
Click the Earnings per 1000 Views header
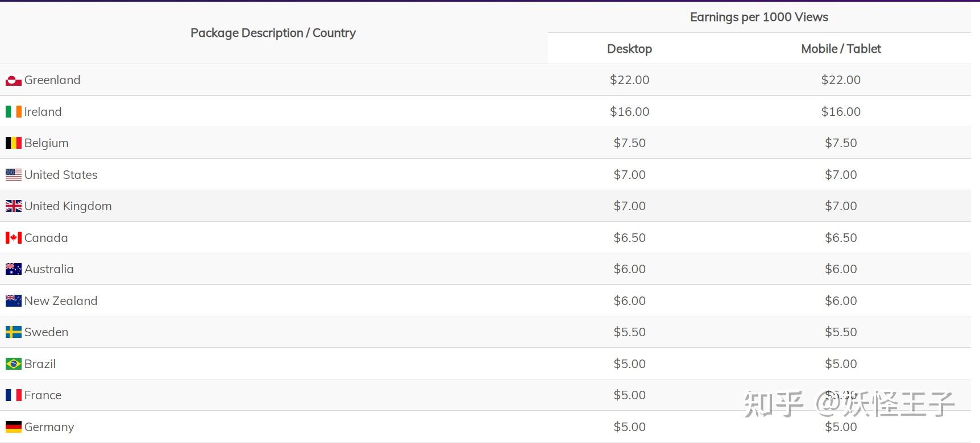point(759,17)
